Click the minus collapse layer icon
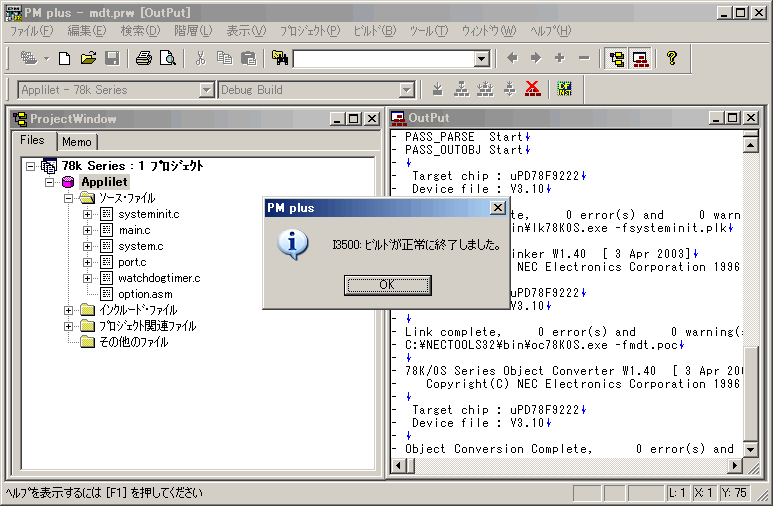This screenshot has width=773, height=506. [584, 58]
